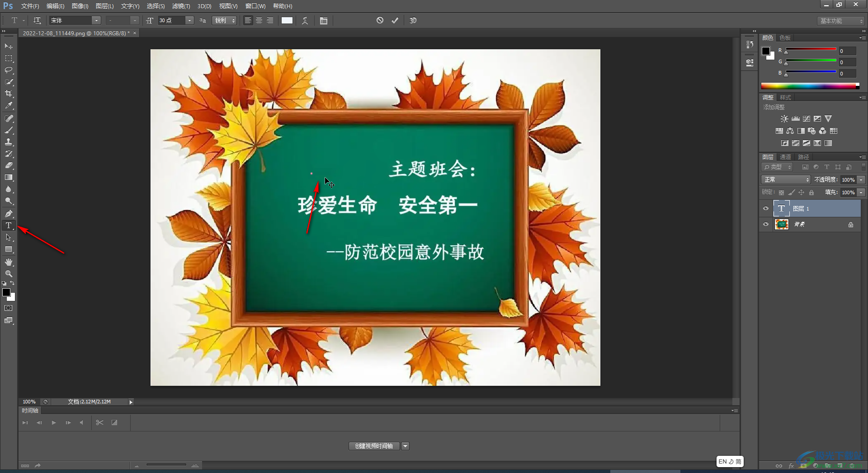The height and width of the screenshot is (473, 868).
Task: Select the Gradient tool
Action: pos(9,178)
